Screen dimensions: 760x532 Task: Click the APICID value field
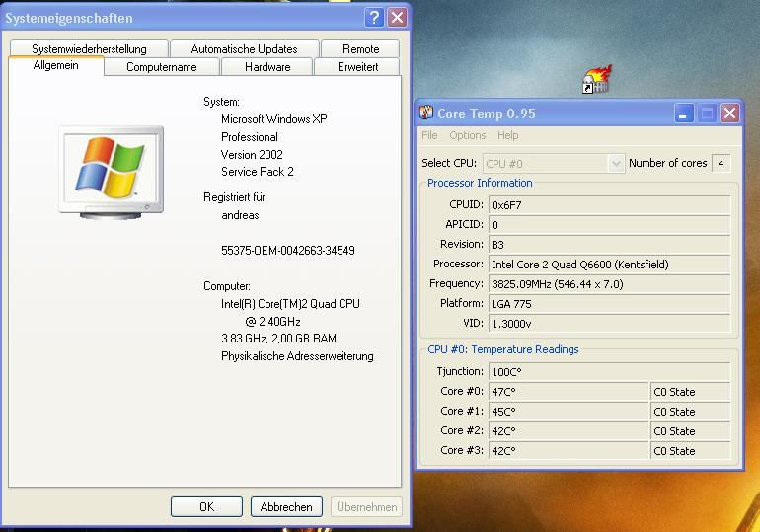tap(610, 225)
